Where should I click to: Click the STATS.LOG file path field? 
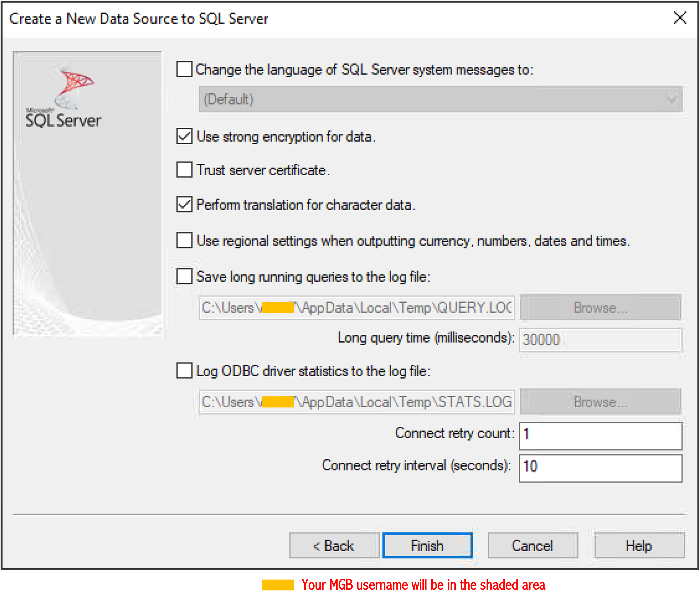click(x=357, y=402)
